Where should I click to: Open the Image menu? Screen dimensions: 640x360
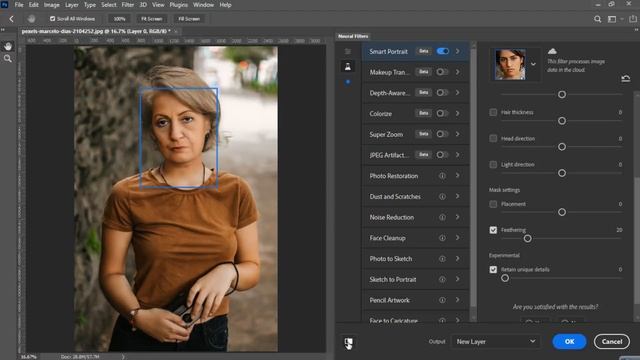coord(51,5)
